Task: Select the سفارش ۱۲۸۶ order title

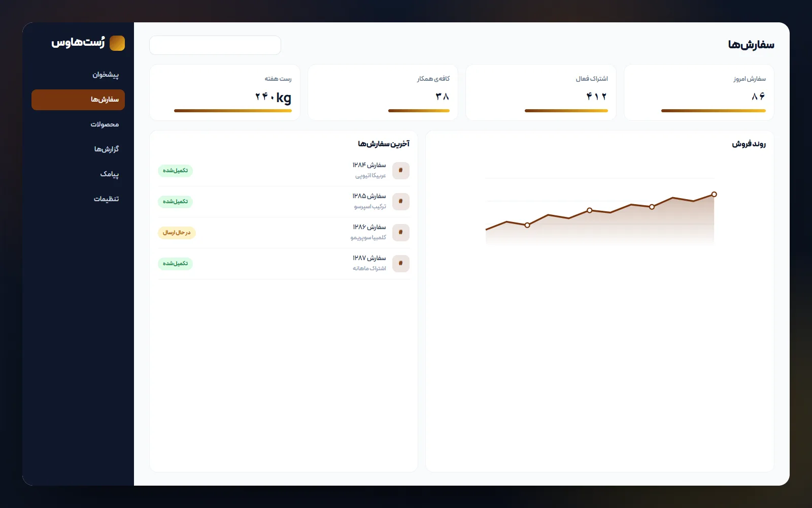Action: [369, 227]
